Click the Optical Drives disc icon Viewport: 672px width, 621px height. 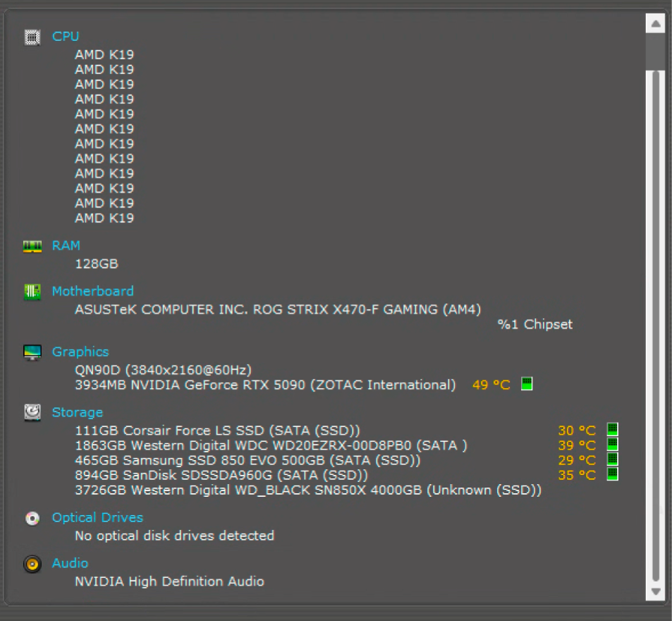click(32, 519)
